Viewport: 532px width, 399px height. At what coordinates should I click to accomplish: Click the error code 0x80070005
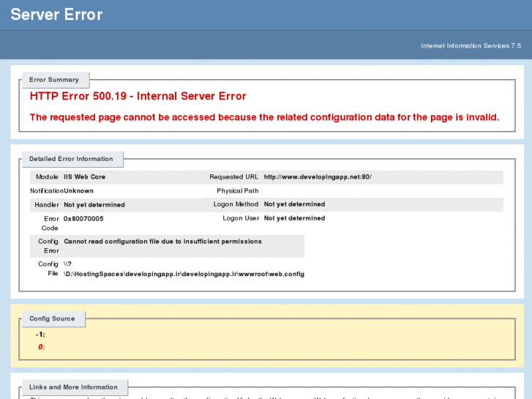83,219
